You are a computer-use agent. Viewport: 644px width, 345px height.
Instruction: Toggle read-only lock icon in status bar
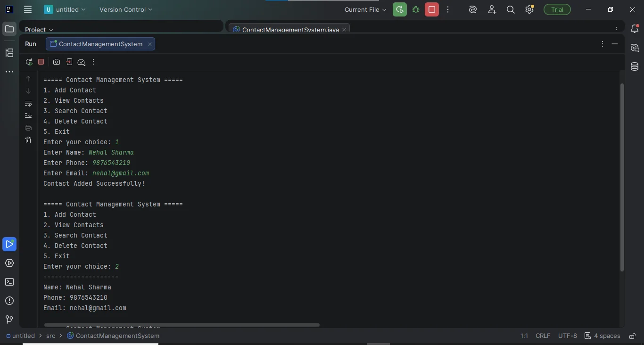[x=632, y=336]
